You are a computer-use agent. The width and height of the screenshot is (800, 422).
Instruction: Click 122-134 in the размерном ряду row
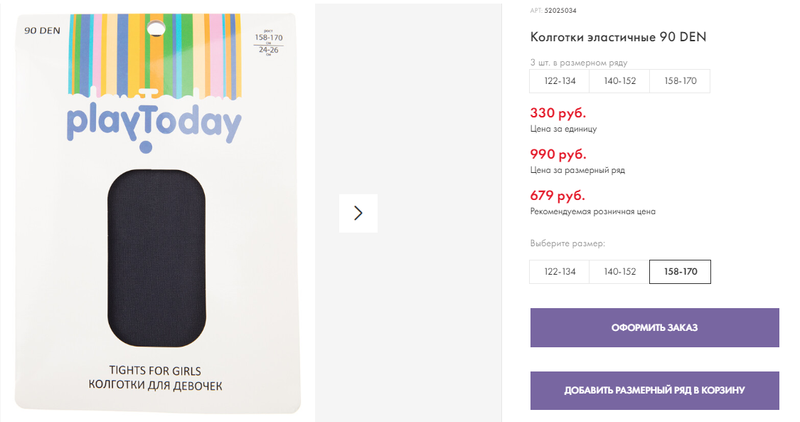click(x=559, y=81)
